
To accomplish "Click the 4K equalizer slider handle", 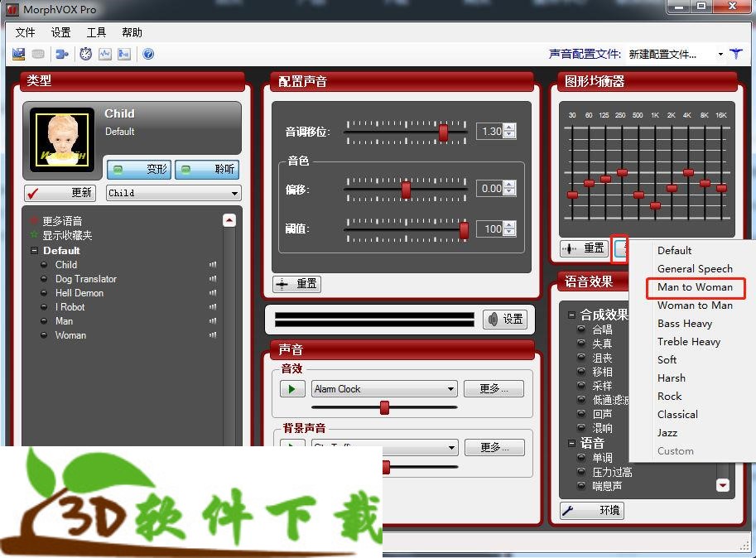I will pos(688,172).
